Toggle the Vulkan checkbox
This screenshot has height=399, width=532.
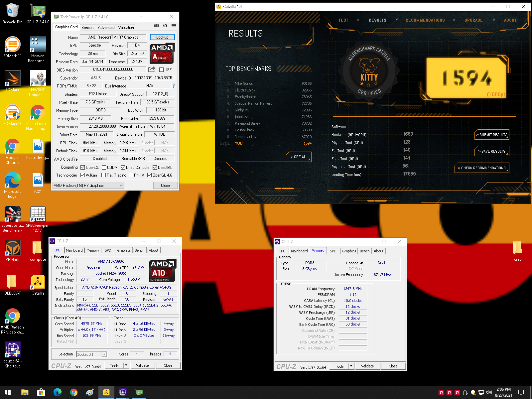click(83, 175)
